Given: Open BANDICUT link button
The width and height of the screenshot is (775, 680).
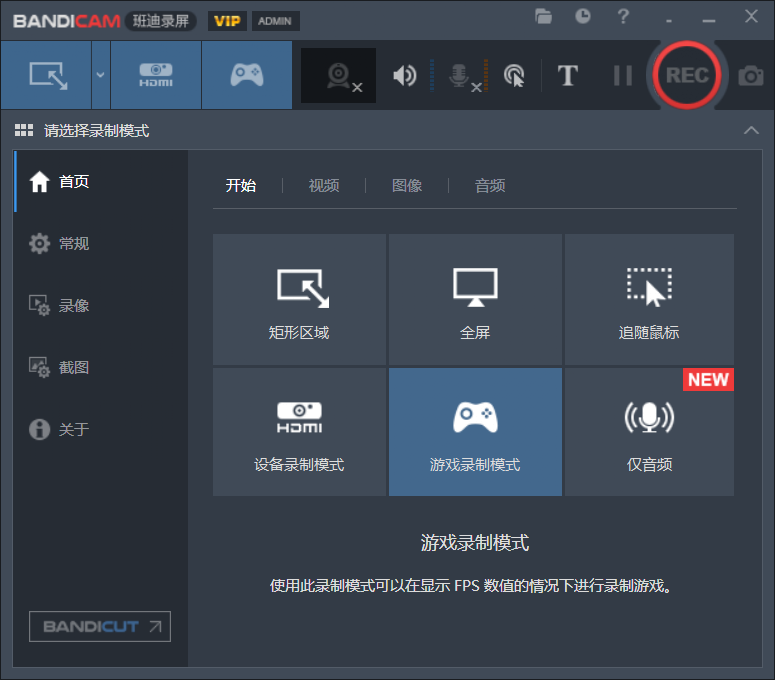Looking at the screenshot, I should pyautogui.click(x=100, y=626).
